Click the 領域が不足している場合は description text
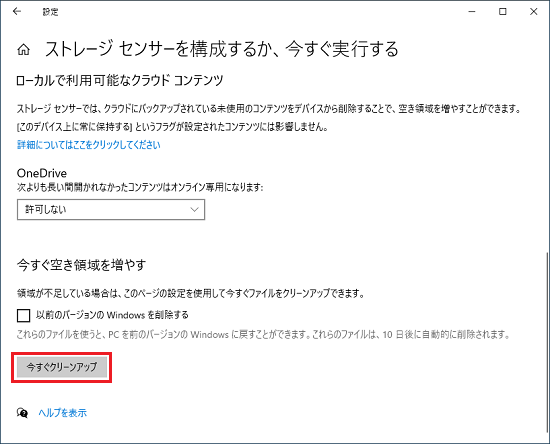The height and width of the screenshot is (444, 550). [x=190, y=293]
